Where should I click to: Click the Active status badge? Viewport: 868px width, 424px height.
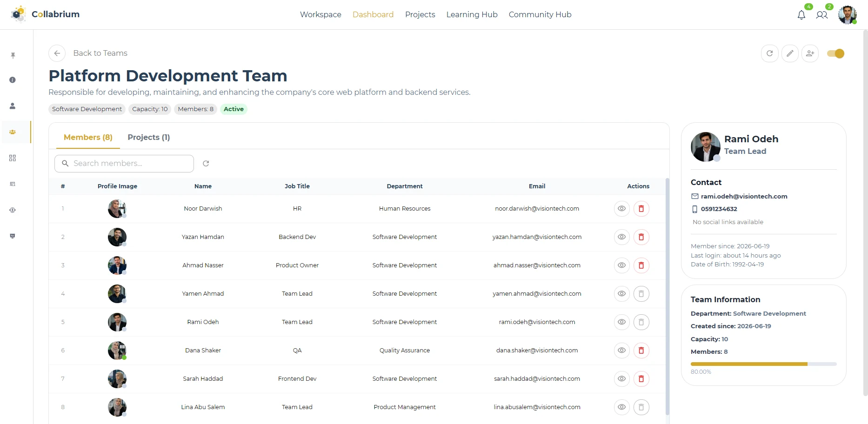[x=234, y=109]
